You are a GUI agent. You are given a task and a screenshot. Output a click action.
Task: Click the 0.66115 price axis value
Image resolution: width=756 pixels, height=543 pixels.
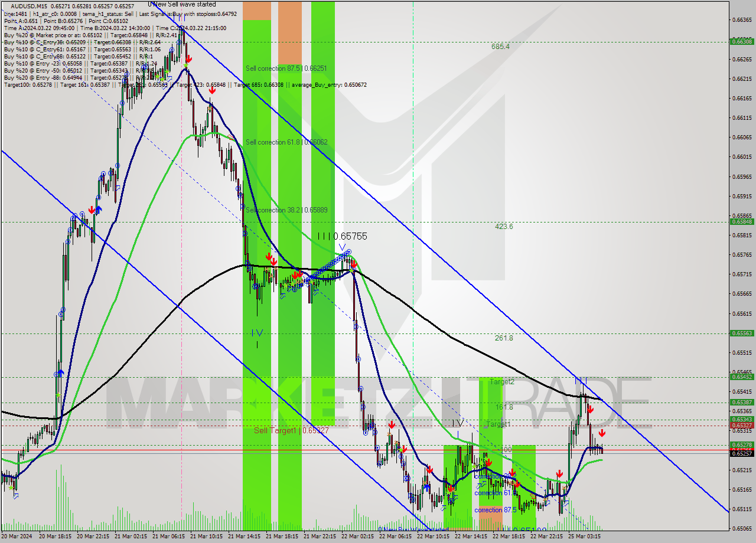(742, 117)
